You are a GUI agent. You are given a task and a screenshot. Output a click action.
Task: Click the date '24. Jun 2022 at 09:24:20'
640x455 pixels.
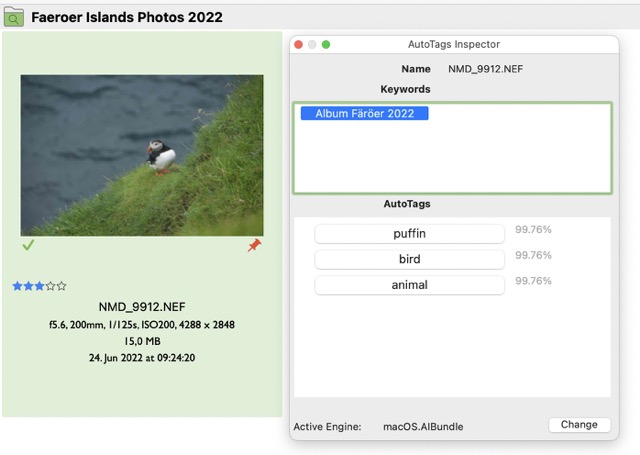[142, 358]
